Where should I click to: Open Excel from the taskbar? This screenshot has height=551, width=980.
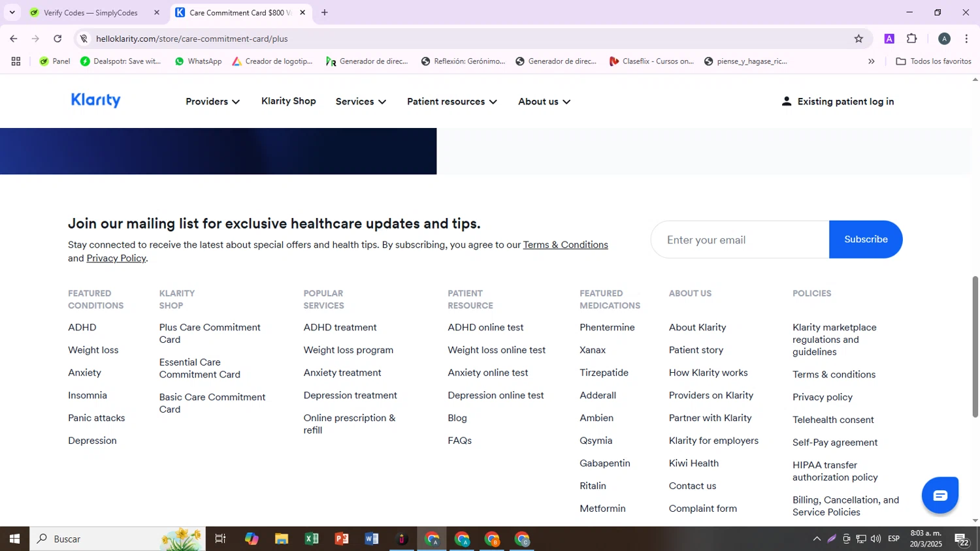coord(312,539)
